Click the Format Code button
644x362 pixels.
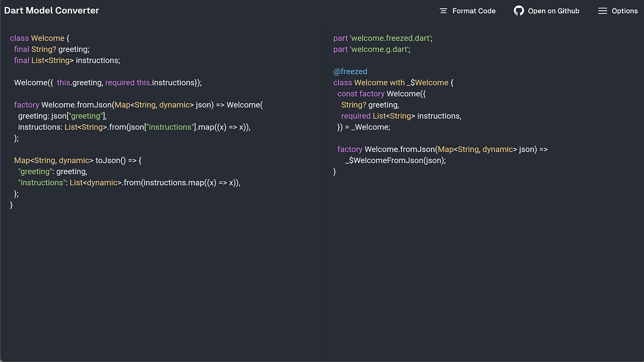coord(467,10)
